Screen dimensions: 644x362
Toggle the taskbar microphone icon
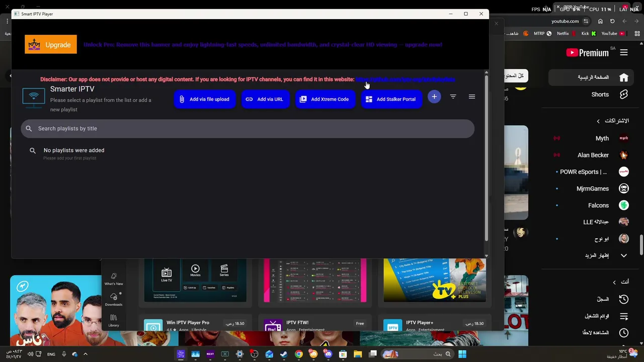tap(64, 354)
